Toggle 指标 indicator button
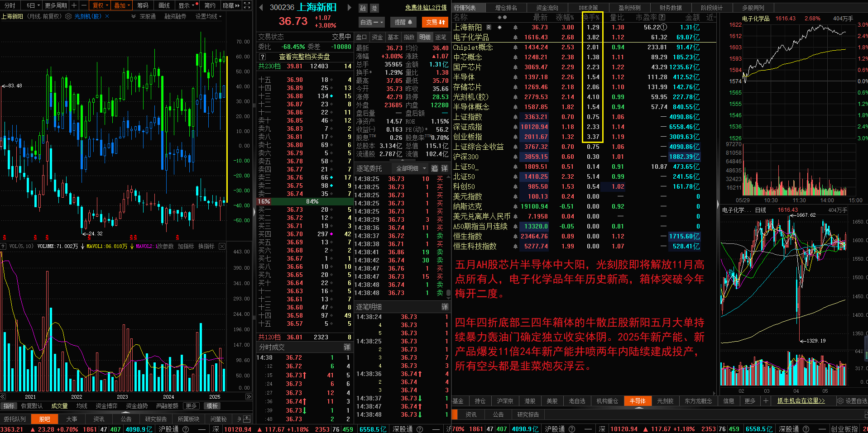The width and height of the screenshot is (868, 433). tap(9, 406)
